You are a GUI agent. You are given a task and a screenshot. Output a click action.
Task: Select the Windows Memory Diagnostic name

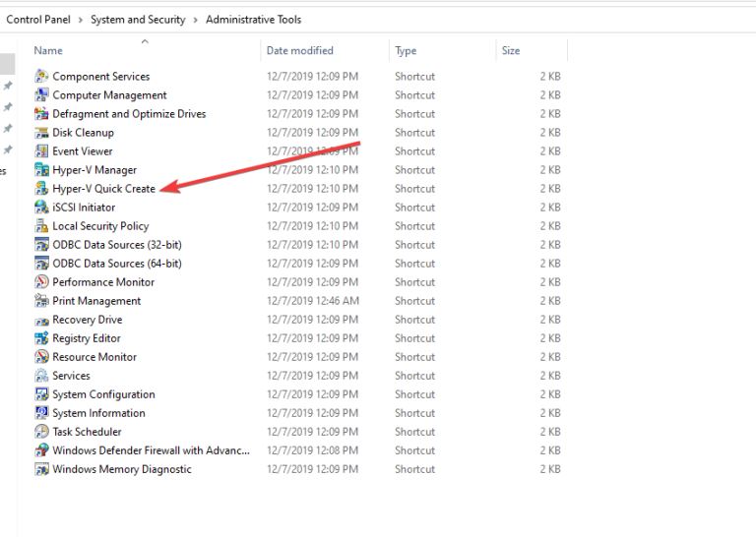[122, 469]
